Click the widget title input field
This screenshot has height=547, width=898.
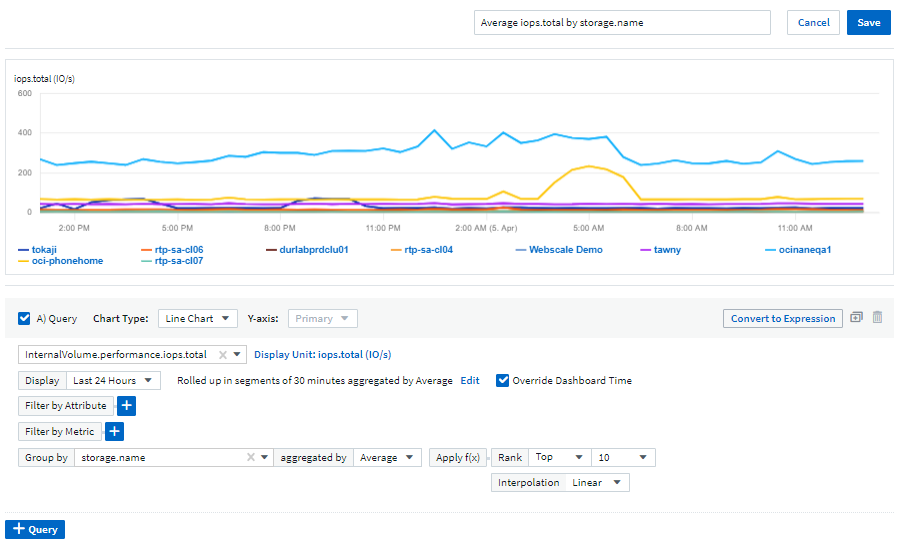622,23
